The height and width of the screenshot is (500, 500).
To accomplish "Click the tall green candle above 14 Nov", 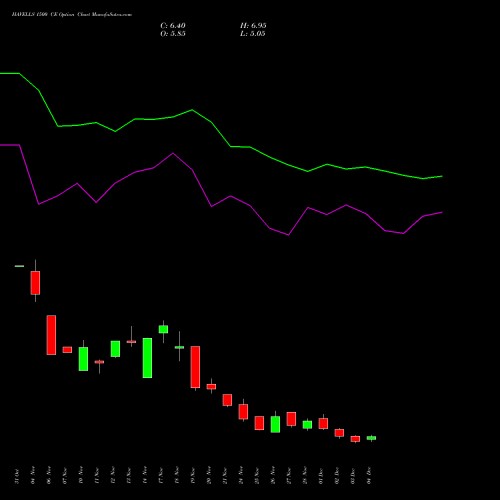I will pyautogui.click(x=147, y=358).
